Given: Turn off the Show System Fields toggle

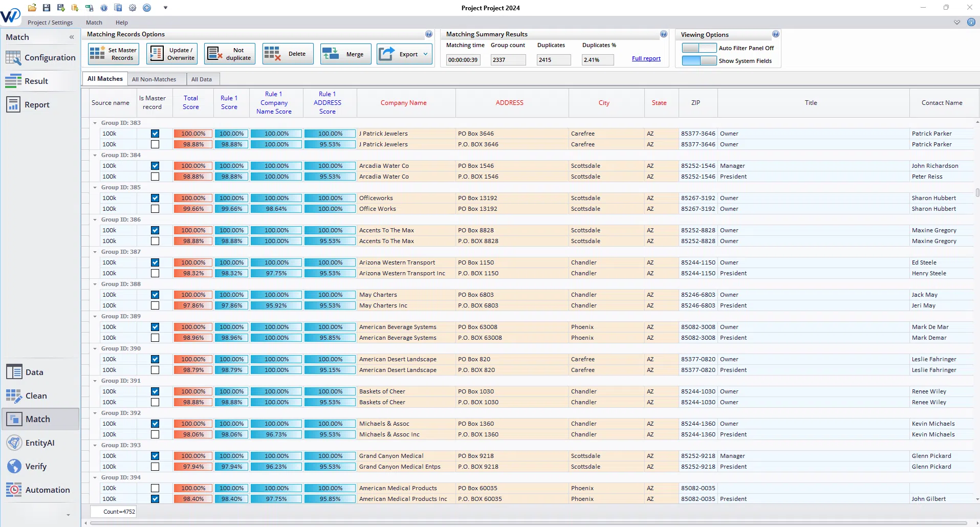Looking at the screenshot, I should click(x=700, y=60).
